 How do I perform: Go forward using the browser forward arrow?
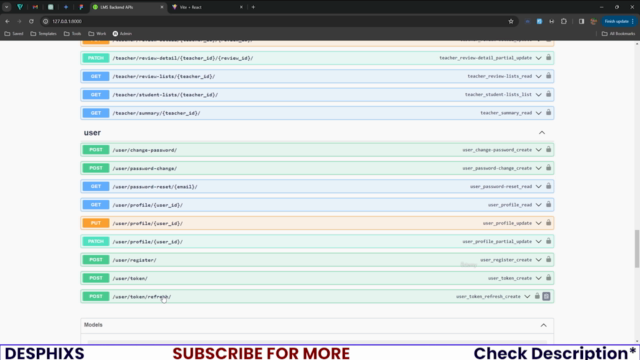click(x=19, y=21)
